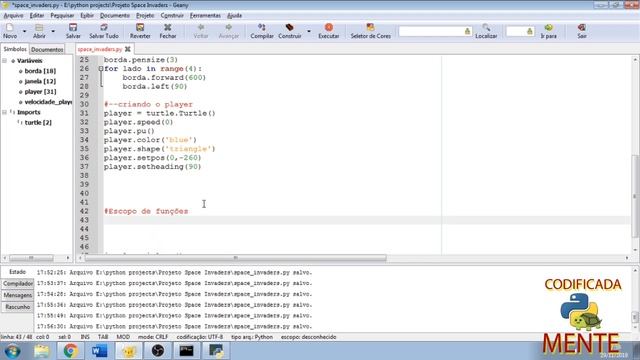Select the borda [18] symbol
This screenshot has height=360, width=640.
tap(40, 71)
